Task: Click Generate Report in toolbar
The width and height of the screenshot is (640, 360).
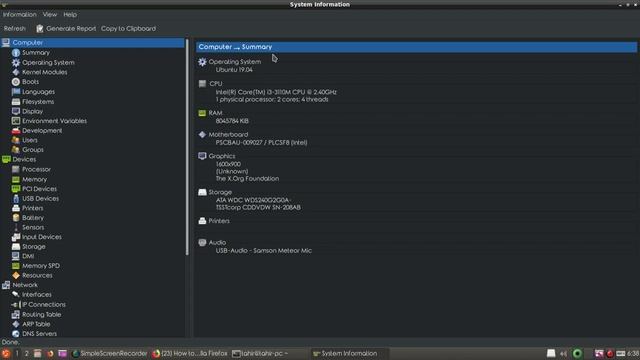Action: [x=66, y=29]
